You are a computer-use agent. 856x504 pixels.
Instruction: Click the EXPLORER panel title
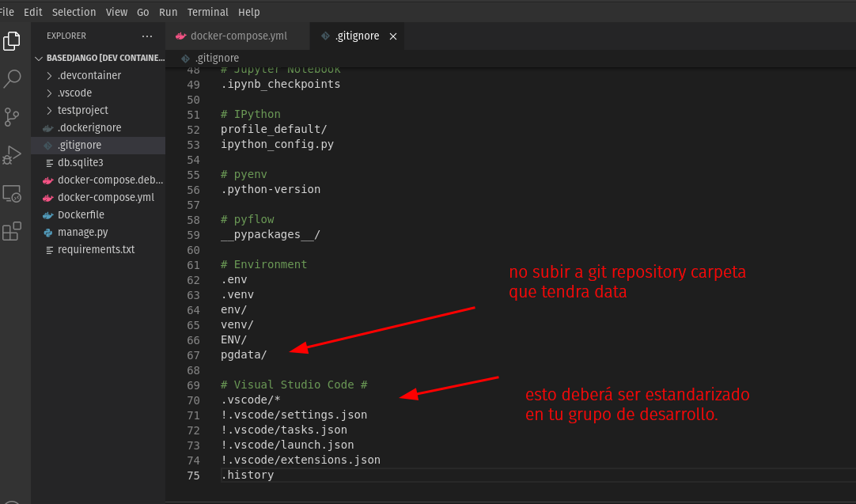tap(66, 36)
